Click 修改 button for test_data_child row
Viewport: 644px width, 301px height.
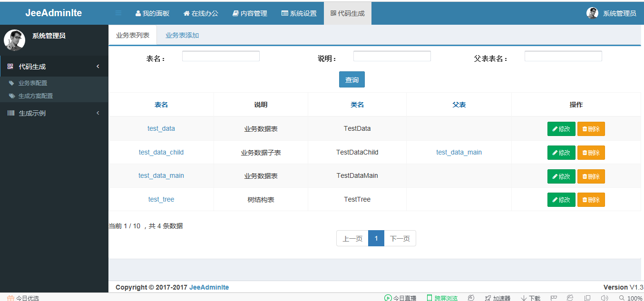click(561, 153)
